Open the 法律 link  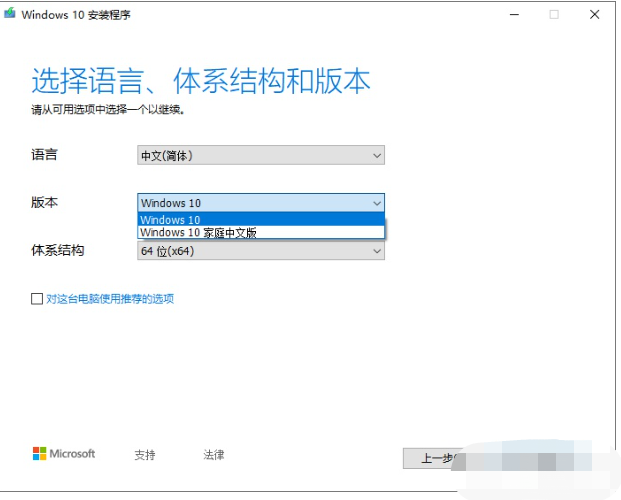tap(214, 454)
